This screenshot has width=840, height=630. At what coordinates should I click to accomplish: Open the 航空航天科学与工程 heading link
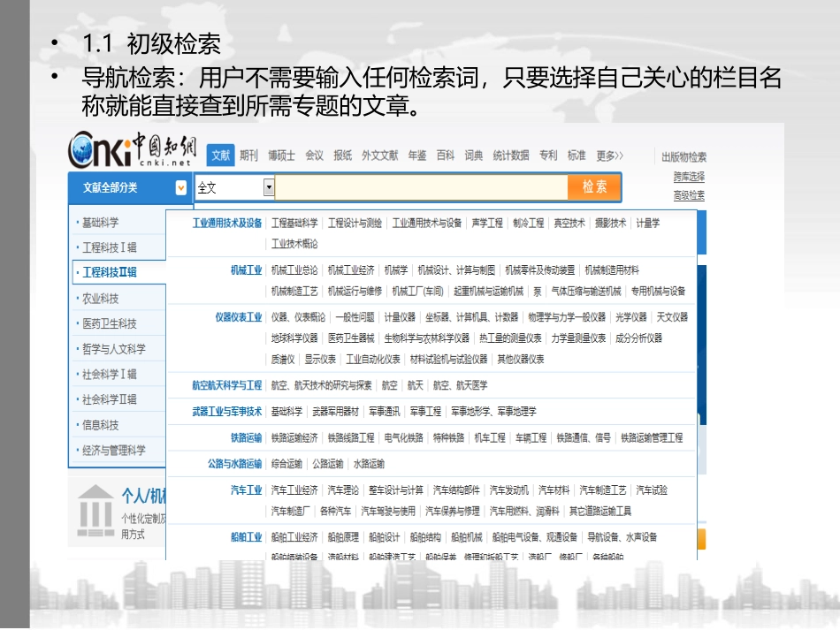(227, 385)
